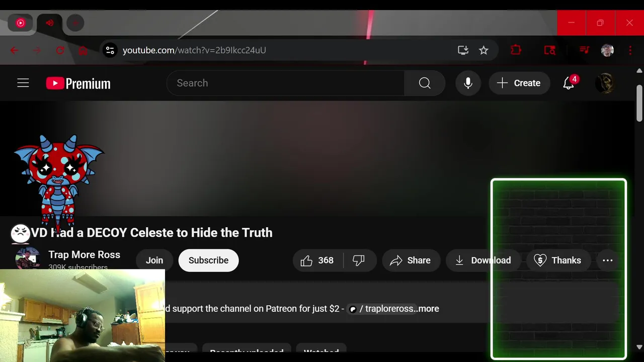Click the install app icon in address bar
Image resolution: width=644 pixels, height=362 pixels.
tap(463, 50)
